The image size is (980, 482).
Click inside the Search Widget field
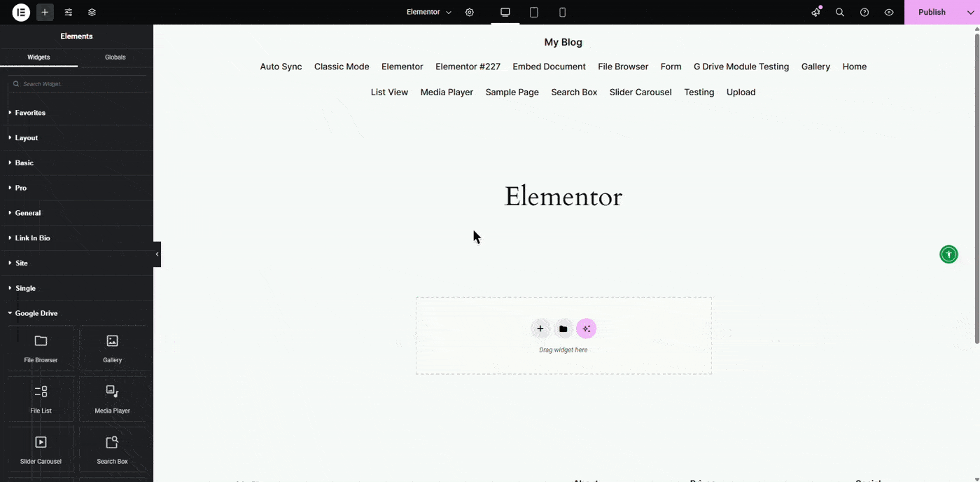pyautogui.click(x=77, y=83)
